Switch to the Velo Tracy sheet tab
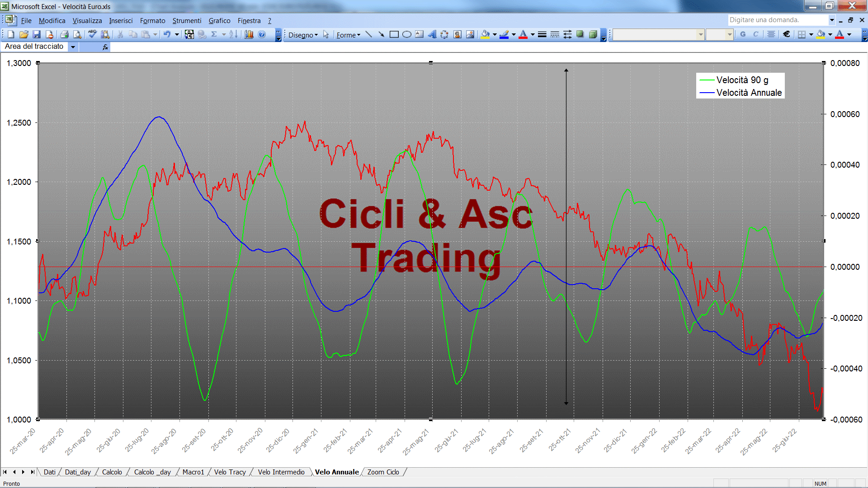This screenshot has width=868, height=488. 230,472
